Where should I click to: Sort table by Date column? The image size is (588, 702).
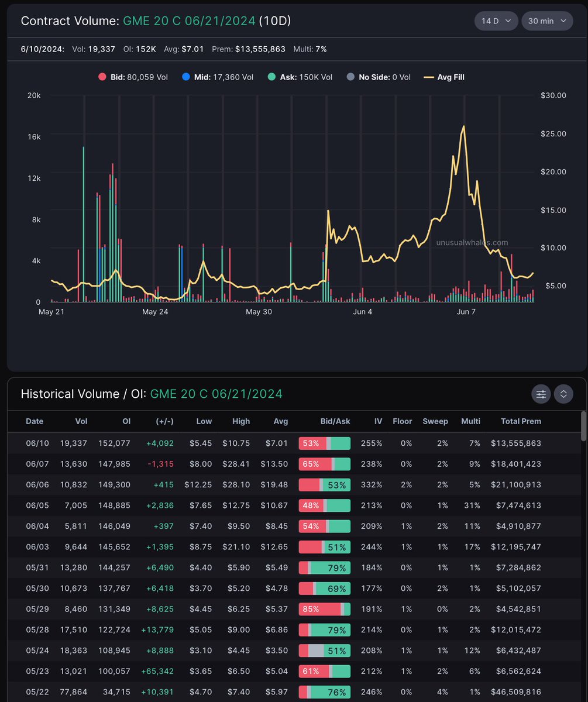(35, 421)
